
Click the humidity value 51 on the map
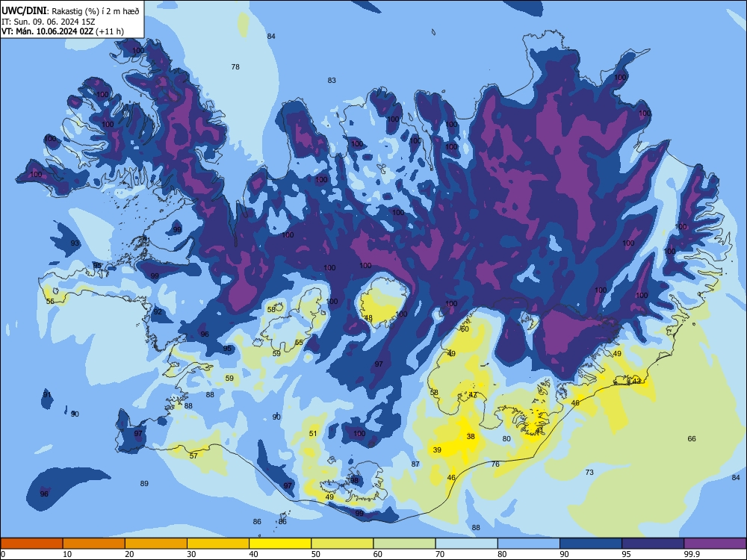312,434
